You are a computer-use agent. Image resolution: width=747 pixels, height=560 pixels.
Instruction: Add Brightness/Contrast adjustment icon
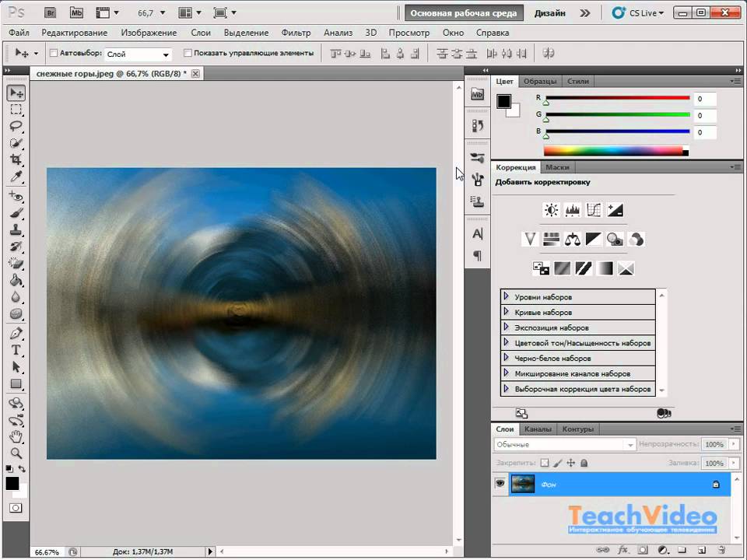(551, 210)
